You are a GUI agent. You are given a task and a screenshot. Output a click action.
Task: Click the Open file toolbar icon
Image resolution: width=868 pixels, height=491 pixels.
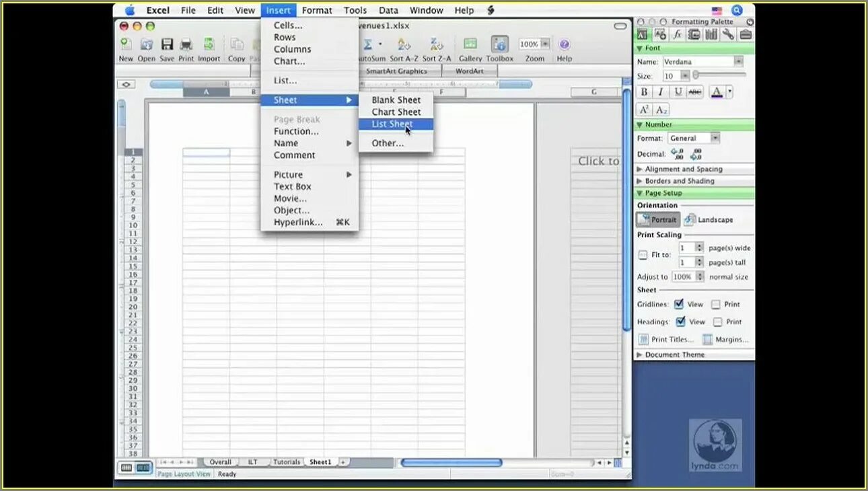pos(146,44)
